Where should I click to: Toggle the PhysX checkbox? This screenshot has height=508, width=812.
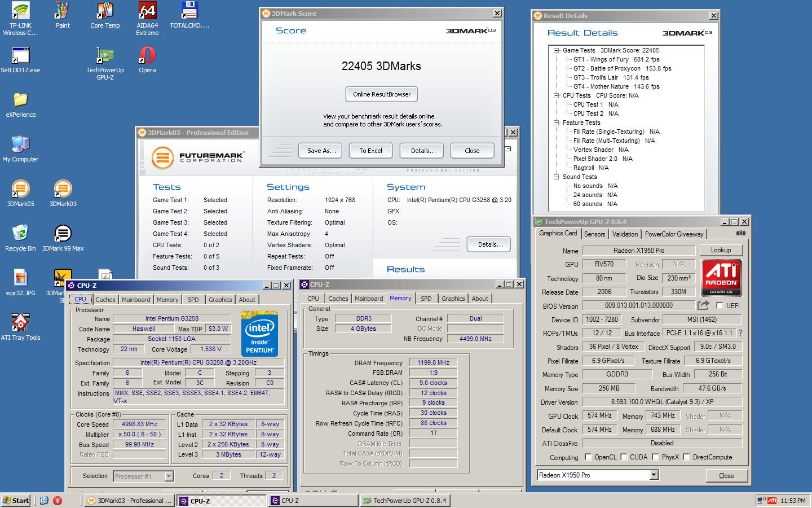pyautogui.click(x=655, y=457)
